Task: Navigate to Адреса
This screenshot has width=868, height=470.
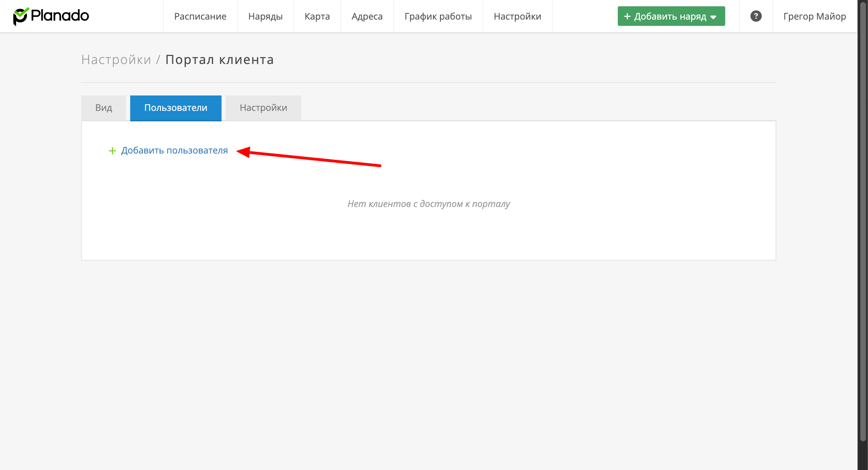Action: (367, 16)
